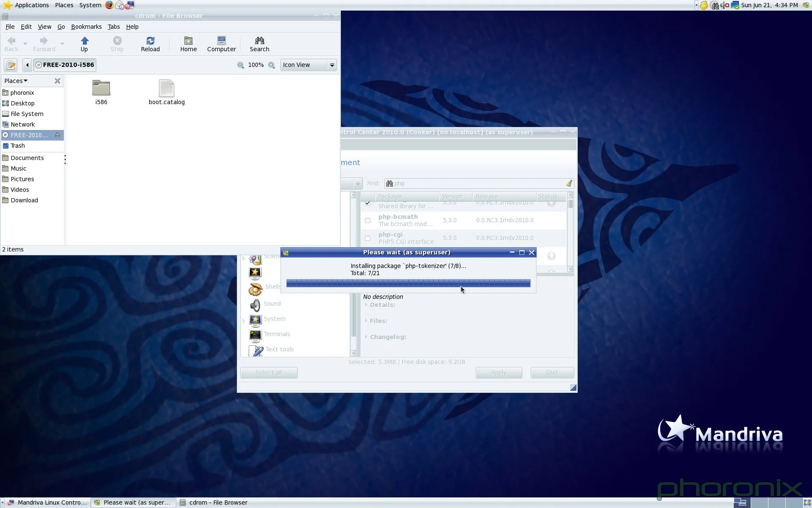Check the php-cgi package checkbox
This screenshot has width=812, height=508.
(x=368, y=238)
